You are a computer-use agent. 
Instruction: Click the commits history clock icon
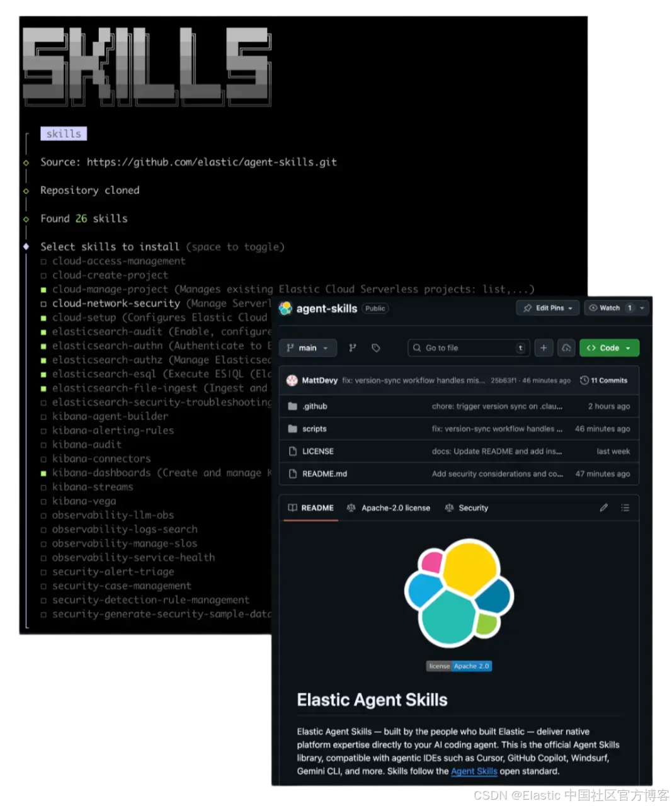pos(584,380)
